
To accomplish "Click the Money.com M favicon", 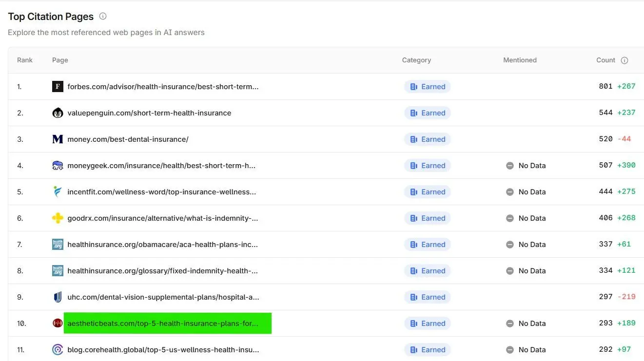I will click(x=58, y=139).
